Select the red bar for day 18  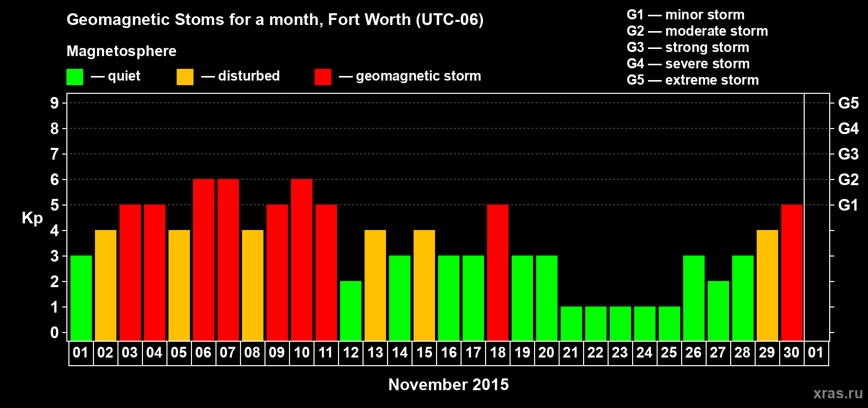498,272
